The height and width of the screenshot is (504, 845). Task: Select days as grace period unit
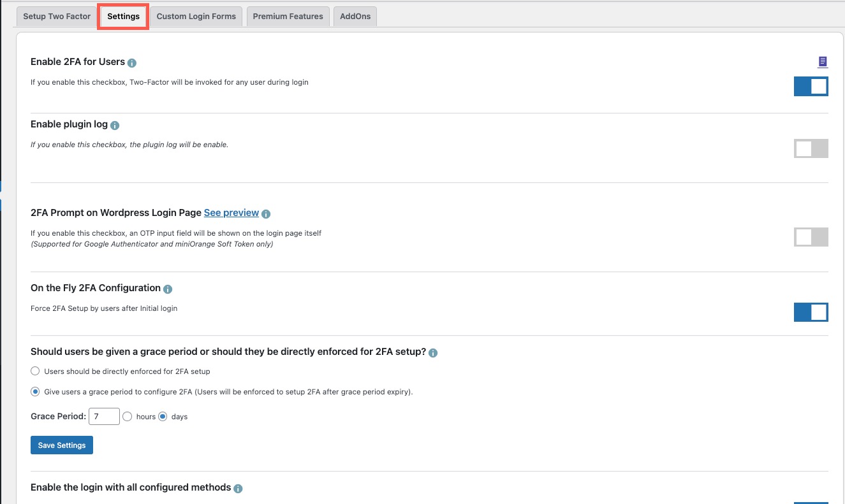(x=163, y=417)
